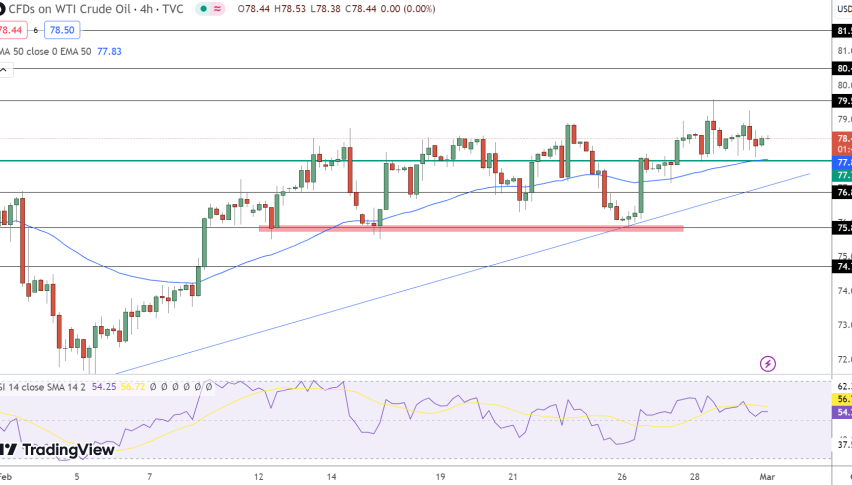Click date label 26 on time axis
This screenshot has width=852, height=485.
622,477
